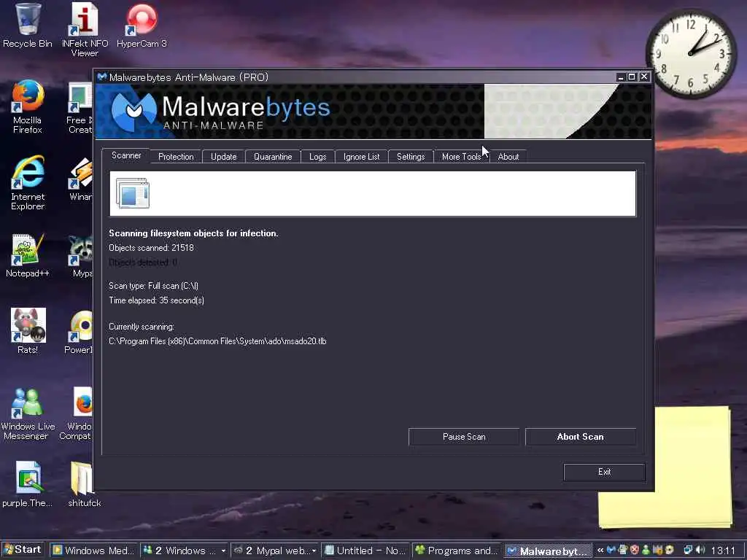Open the Ignore List tab
Screen dimensions: 747x560
[x=362, y=157]
